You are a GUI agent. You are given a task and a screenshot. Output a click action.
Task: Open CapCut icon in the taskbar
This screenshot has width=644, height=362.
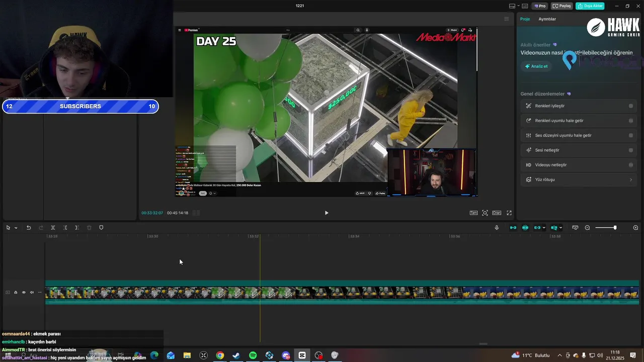click(x=302, y=355)
